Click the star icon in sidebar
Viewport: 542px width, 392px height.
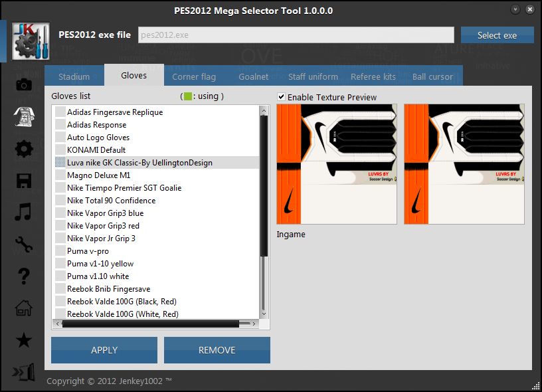pos(23,340)
